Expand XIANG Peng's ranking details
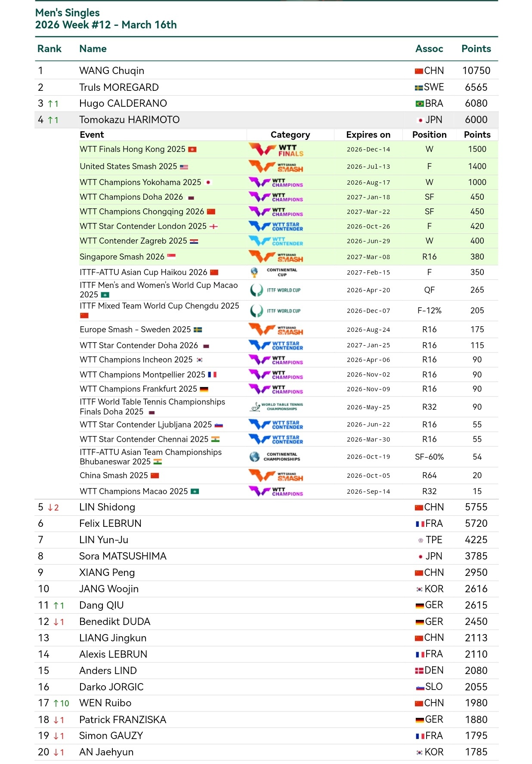Screen dimensions: 532x764 [266, 573]
